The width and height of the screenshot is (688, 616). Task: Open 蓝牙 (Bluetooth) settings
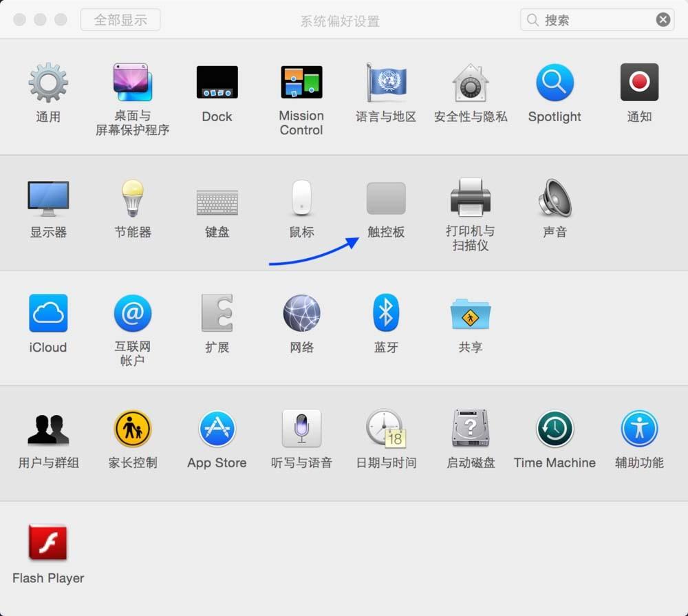click(385, 313)
